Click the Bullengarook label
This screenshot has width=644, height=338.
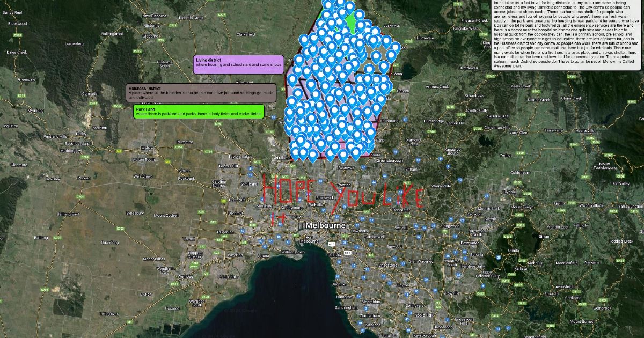112,34
